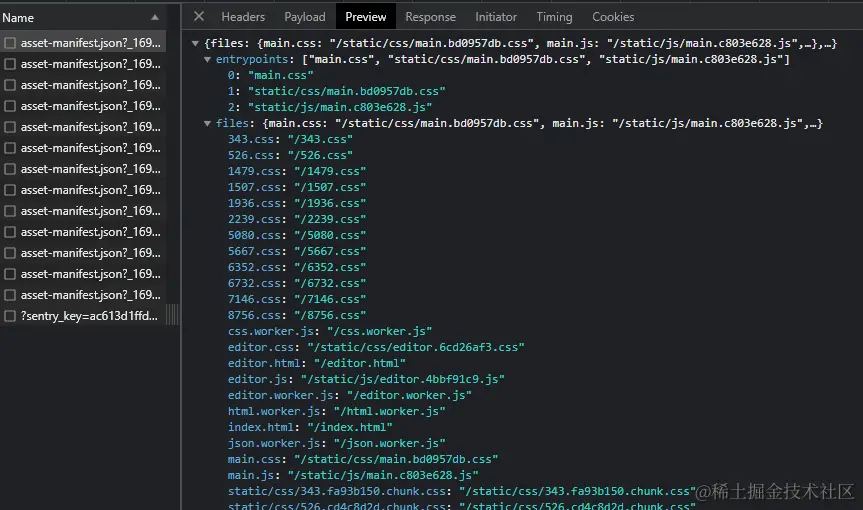Viewport: 863px width, 510px height.
Task: Click entrypoint 0 value "main.css"
Action: click(280, 75)
